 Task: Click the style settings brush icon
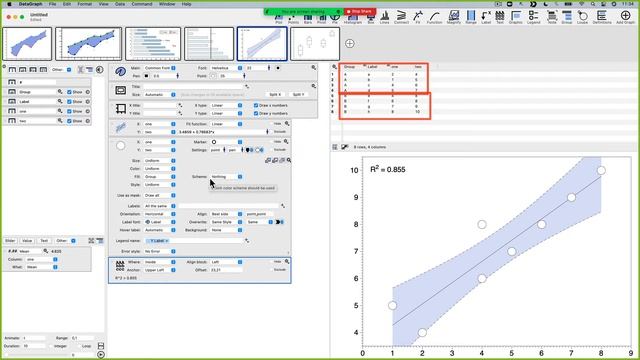pyautogui.click(x=120, y=71)
